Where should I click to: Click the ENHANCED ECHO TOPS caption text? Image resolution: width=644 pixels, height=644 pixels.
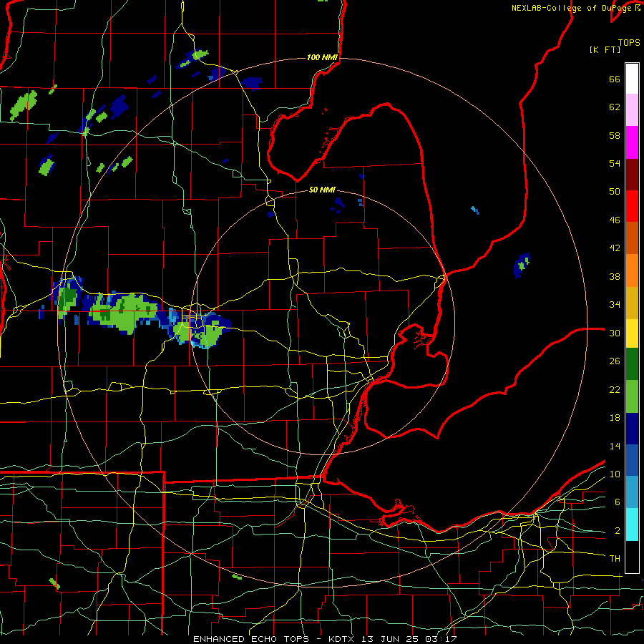point(251,639)
